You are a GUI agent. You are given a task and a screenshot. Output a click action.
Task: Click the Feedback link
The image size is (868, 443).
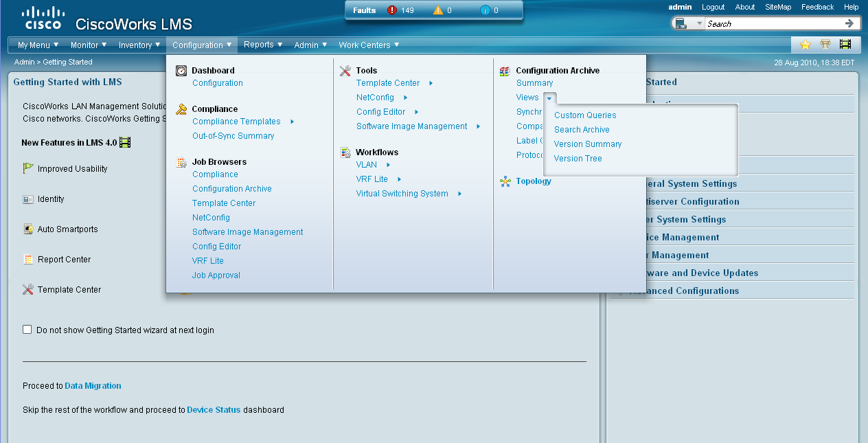tap(817, 7)
